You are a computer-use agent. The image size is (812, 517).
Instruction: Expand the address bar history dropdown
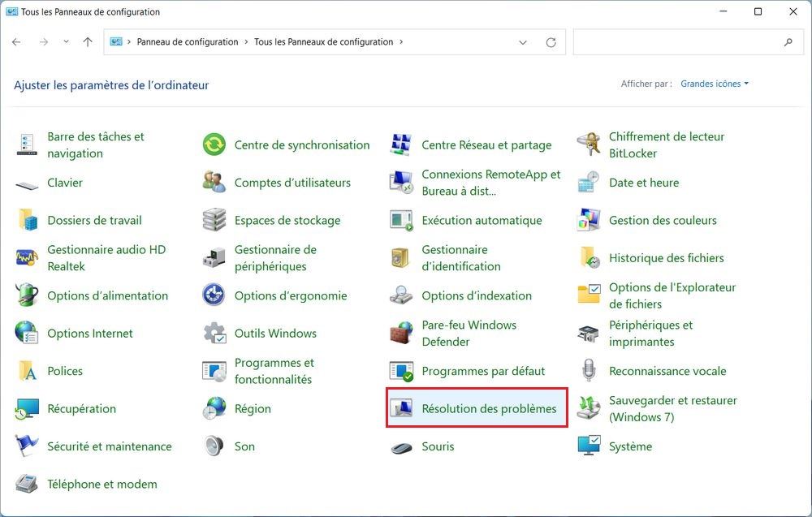coord(523,41)
